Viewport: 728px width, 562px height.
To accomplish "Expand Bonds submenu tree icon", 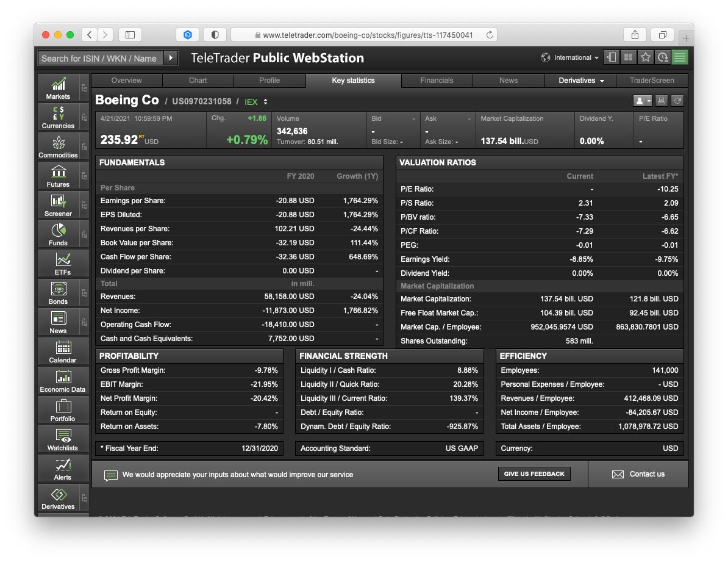I will click(84, 293).
